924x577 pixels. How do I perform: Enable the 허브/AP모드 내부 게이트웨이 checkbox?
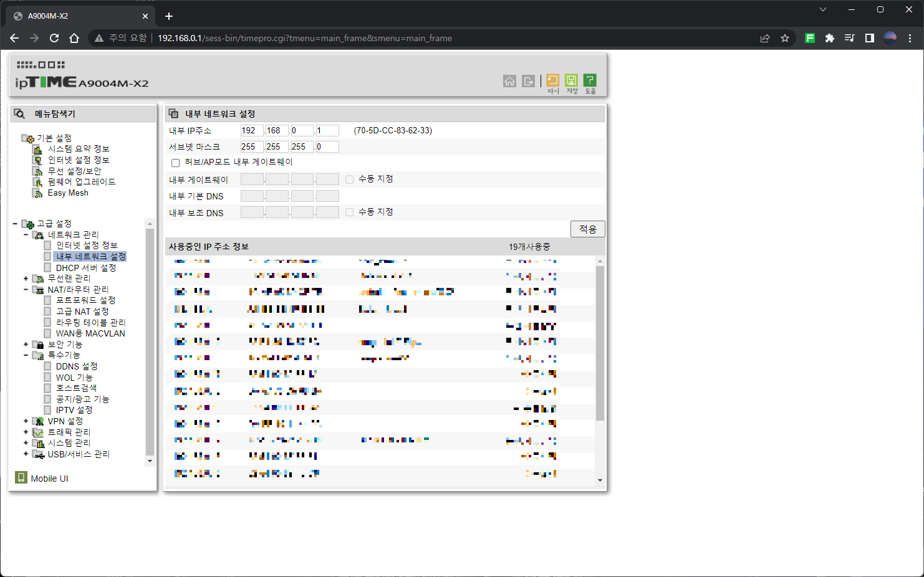coord(175,162)
